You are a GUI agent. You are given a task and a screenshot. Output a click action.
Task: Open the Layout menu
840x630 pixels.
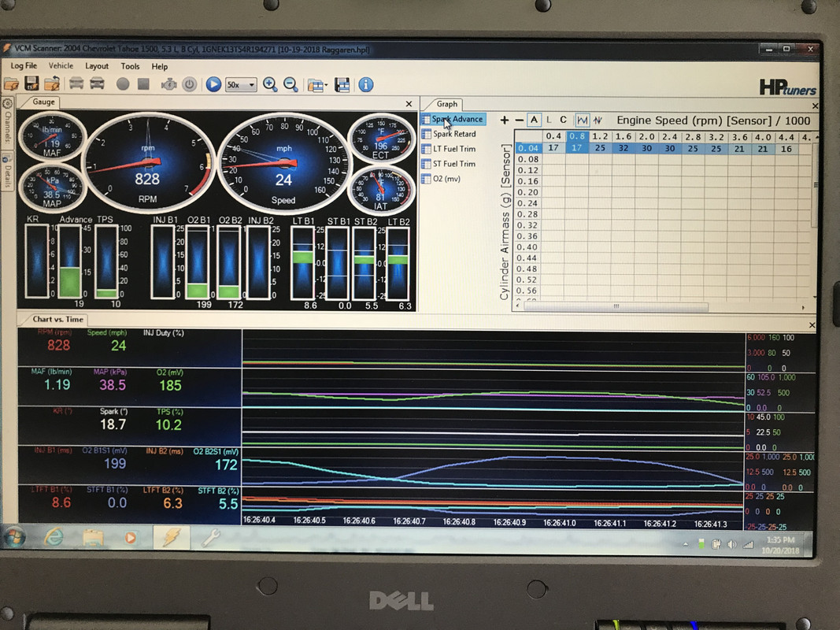tap(97, 66)
